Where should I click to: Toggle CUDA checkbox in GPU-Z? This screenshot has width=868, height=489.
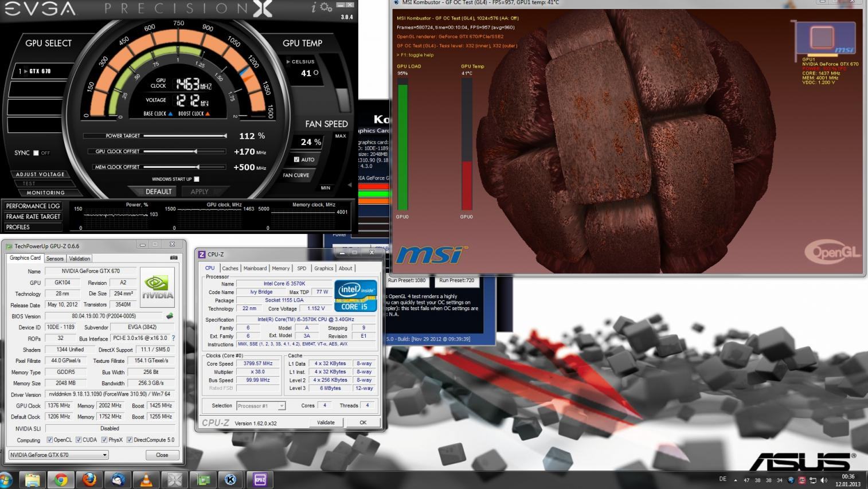coord(79,440)
